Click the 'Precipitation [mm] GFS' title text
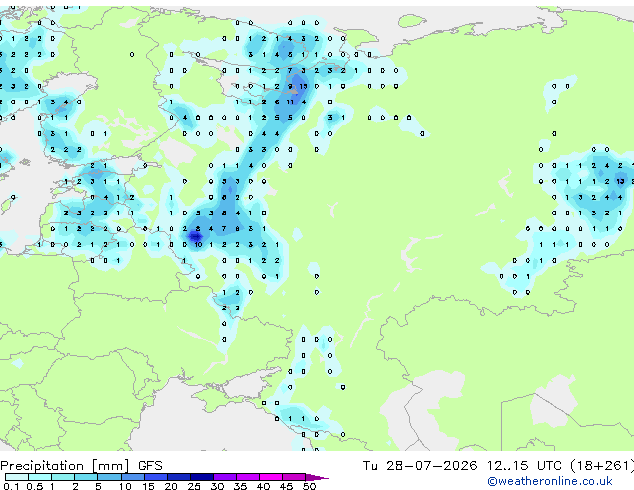The image size is (634, 490). (x=81, y=466)
